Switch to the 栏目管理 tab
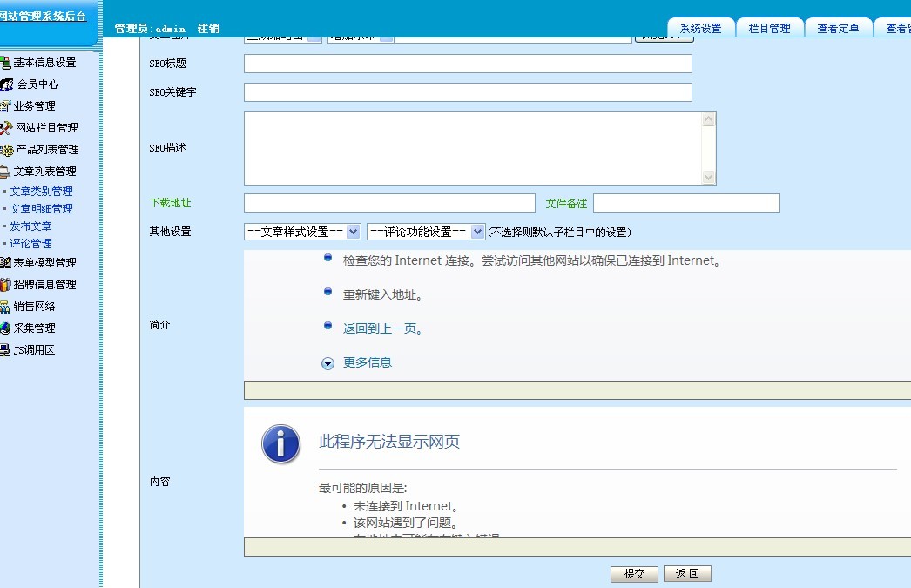This screenshot has width=911, height=588. 769,28
